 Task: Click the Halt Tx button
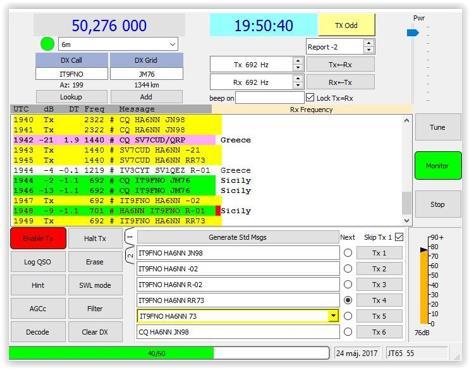pyautogui.click(x=95, y=238)
